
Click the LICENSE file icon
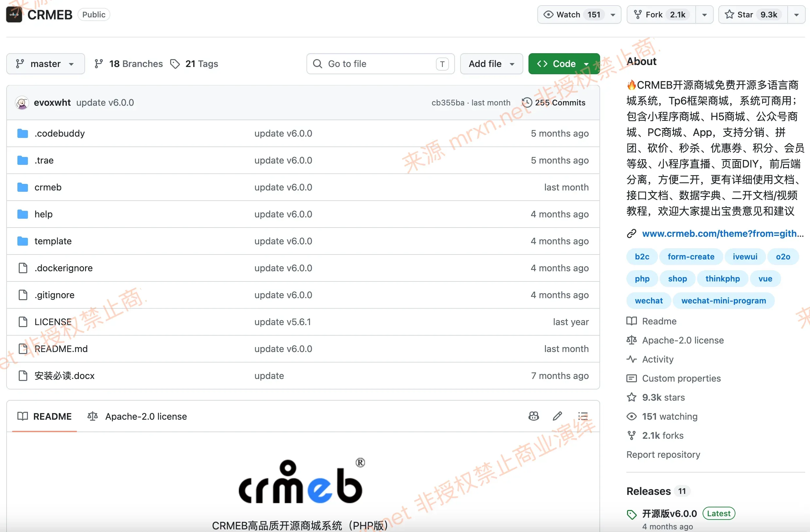(x=23, y=322)
